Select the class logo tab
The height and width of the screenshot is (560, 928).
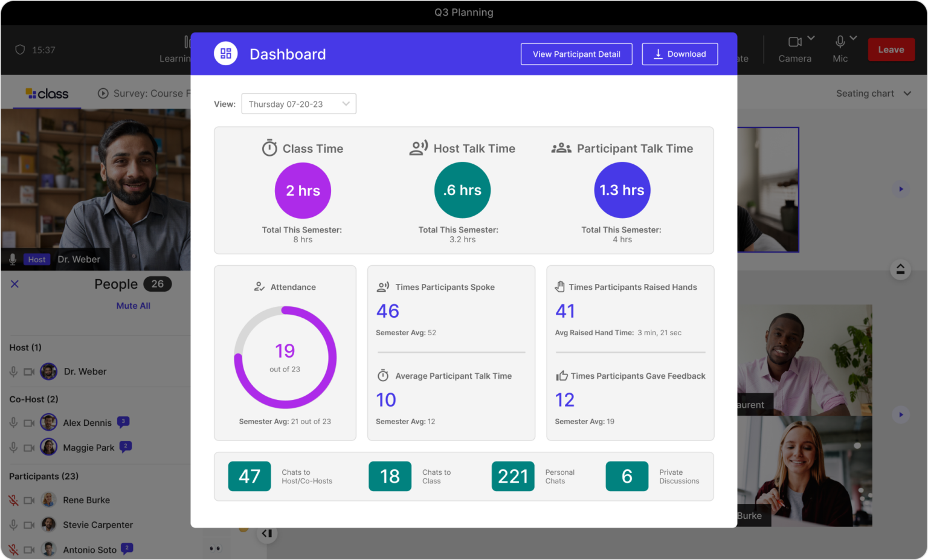[x=47, y=94]
